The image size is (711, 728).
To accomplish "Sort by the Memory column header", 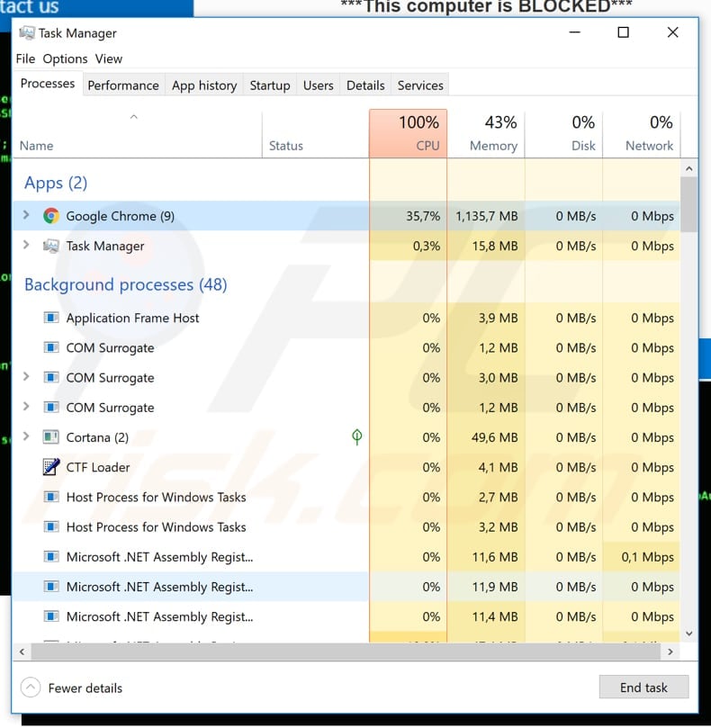I will click(x=486, y=134).
